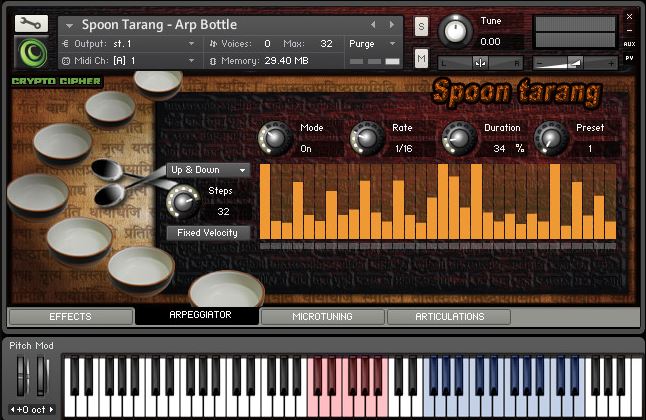Click the Spoon tarang logo title

click(517, 93)
